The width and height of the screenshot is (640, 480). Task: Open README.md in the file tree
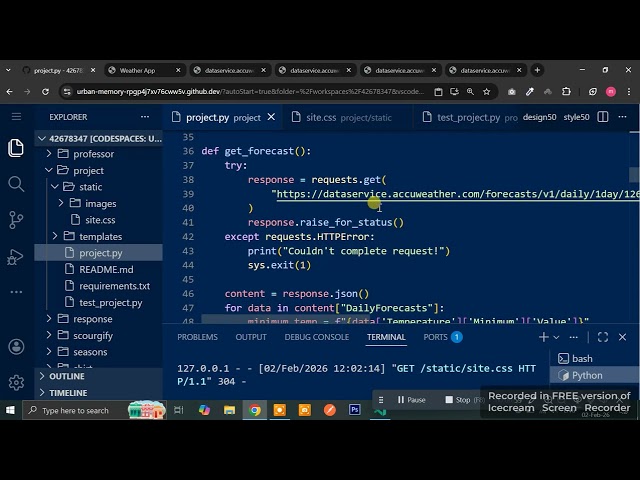click(x=106, y=269)
